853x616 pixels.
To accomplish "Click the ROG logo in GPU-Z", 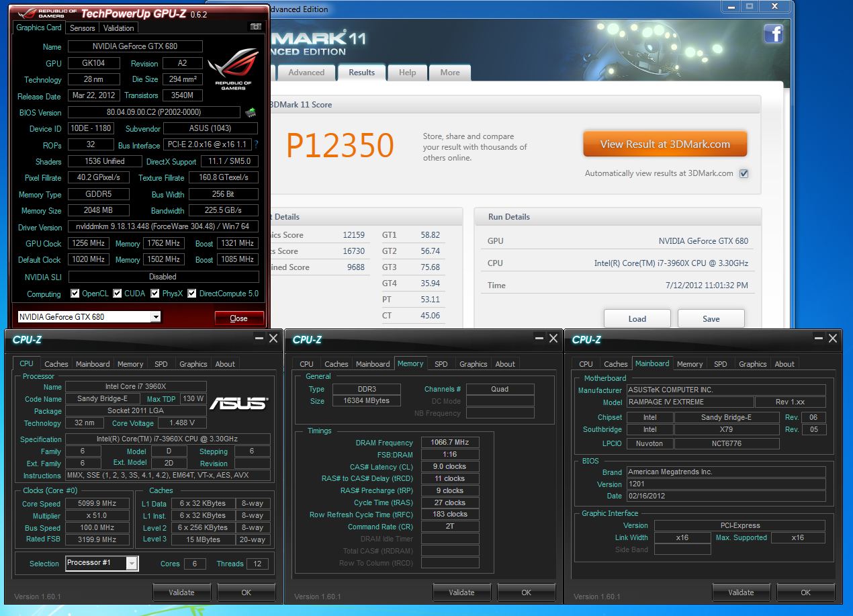I will pos(232,69).
